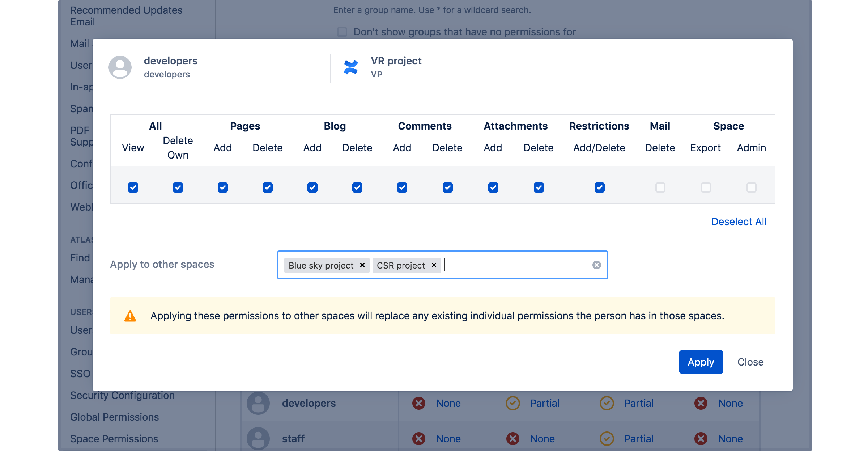Remove Blue sky project tag

click(362, 265)
